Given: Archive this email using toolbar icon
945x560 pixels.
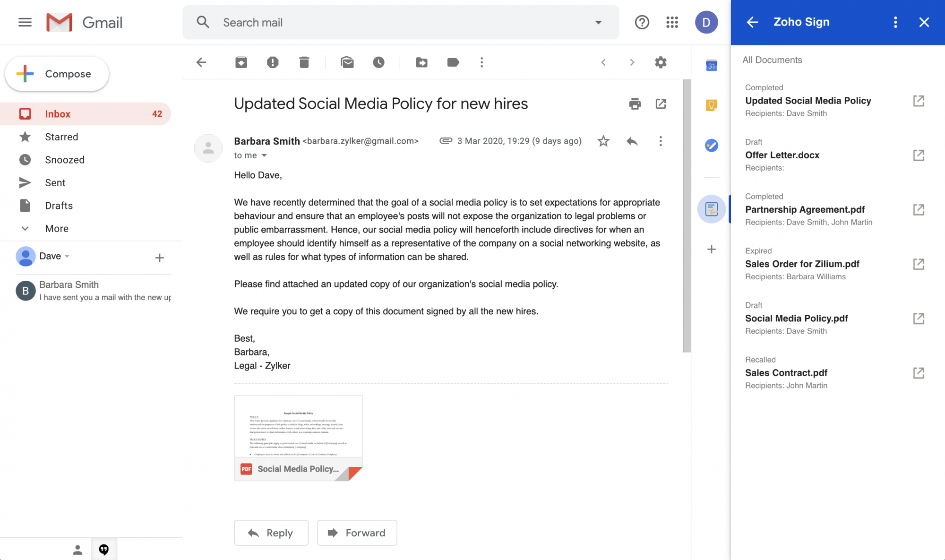Looking at the screenshot, I should click(241, 62).
